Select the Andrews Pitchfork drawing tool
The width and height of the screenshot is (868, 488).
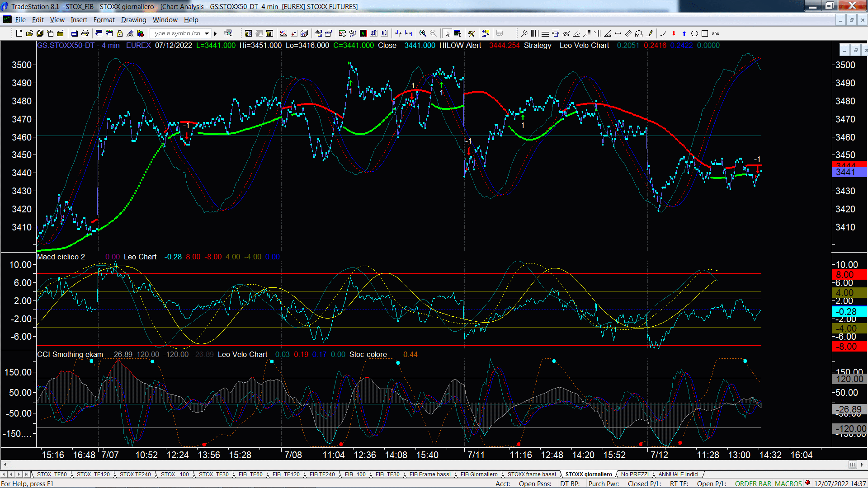tap(524, 33)
